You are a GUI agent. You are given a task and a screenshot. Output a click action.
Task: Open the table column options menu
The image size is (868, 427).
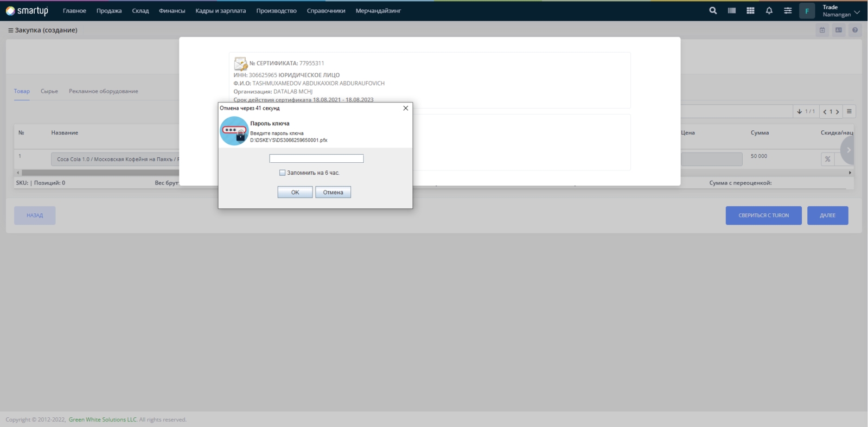point(850,112)
